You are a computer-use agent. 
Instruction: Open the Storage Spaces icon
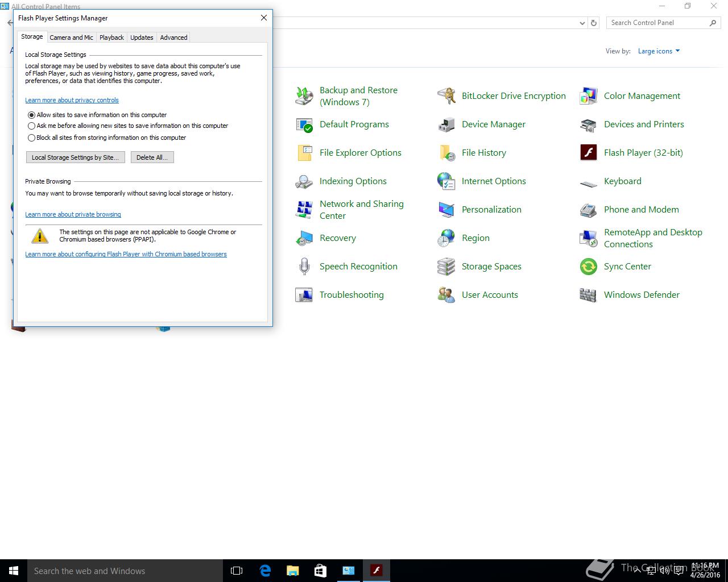coord(446,267)
